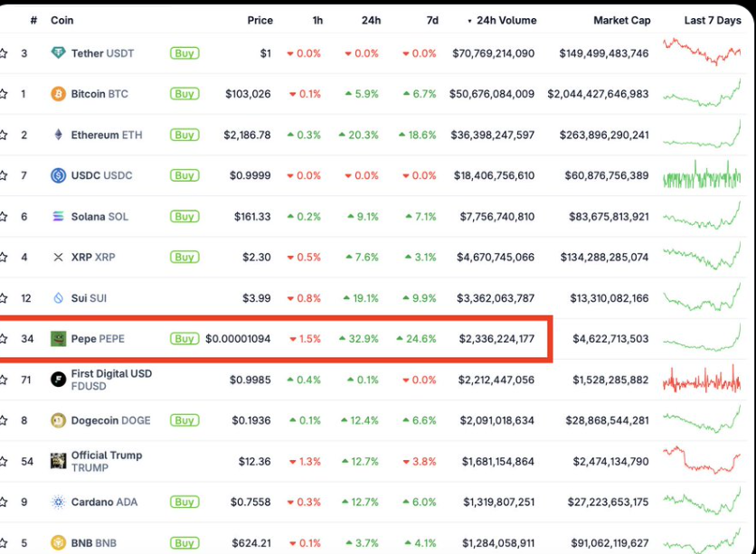Open USDC's 7-day sparkline chart

(702, 175)
